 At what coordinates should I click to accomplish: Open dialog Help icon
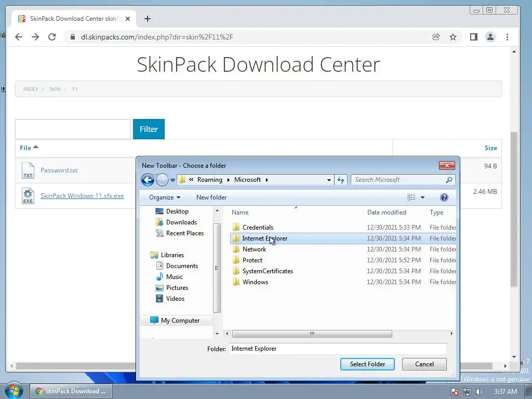pos(444,197)
